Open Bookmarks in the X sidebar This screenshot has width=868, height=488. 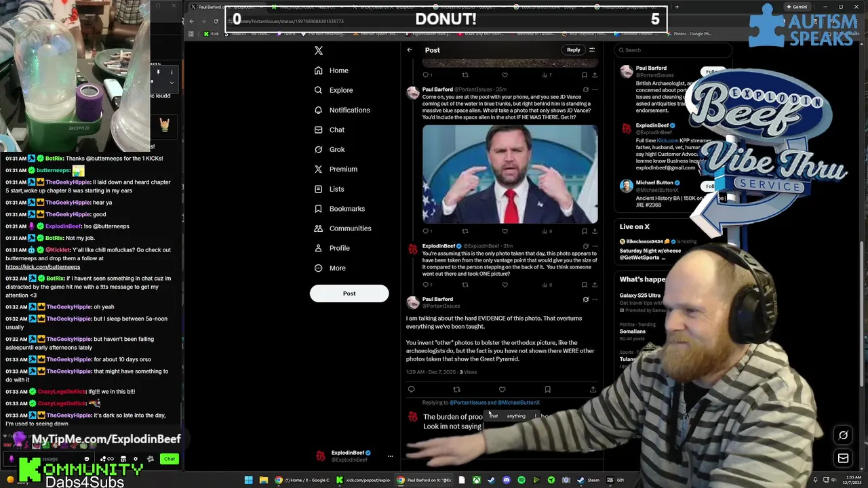click(339, 209)
